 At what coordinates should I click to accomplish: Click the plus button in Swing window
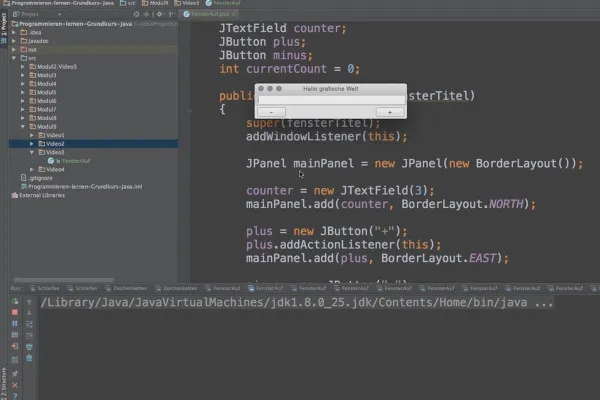point(390,112)
